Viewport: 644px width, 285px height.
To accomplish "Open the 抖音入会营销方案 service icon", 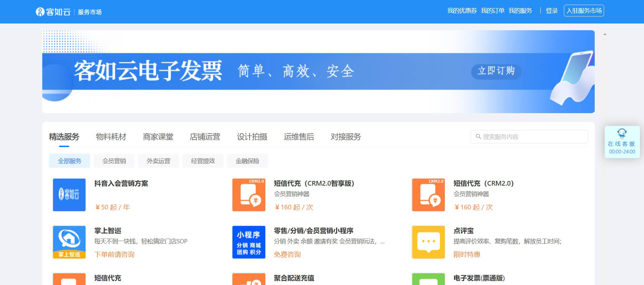I will coord(69,195).
